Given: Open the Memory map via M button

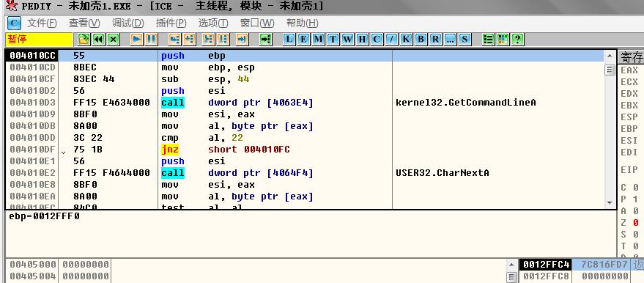Looking at the screenshot, I should click(x=318, y=40).
